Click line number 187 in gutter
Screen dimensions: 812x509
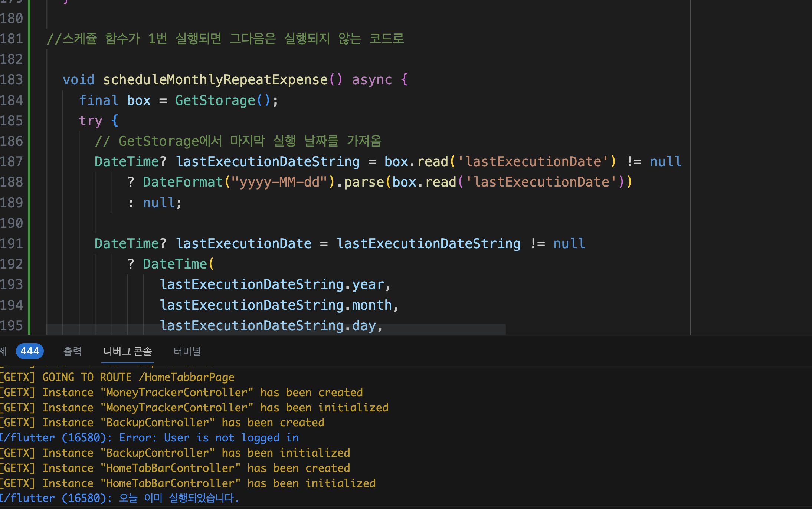[x=12, y=162]
